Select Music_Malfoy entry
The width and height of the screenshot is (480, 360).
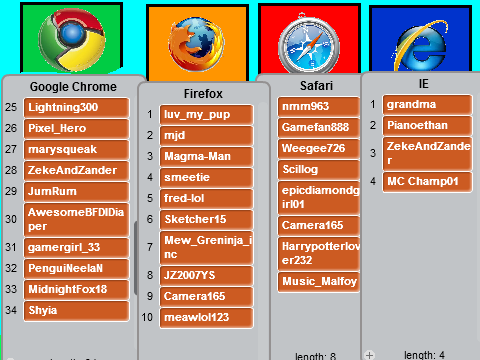[x=319, y=282]
